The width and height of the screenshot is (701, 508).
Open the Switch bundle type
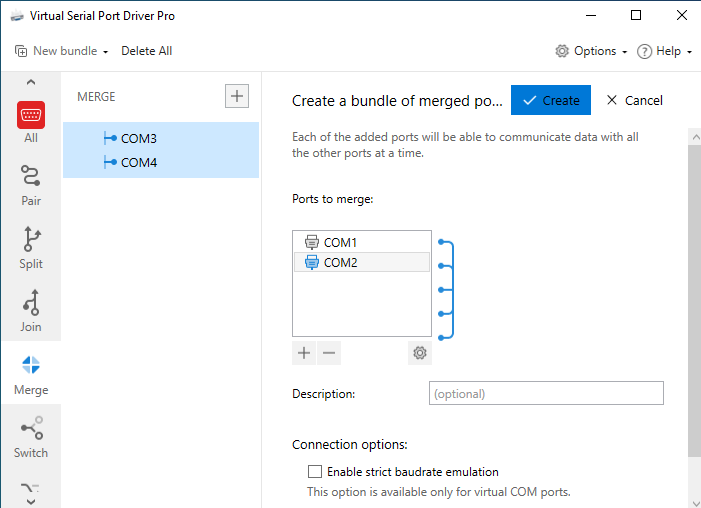tap(31, 437)
